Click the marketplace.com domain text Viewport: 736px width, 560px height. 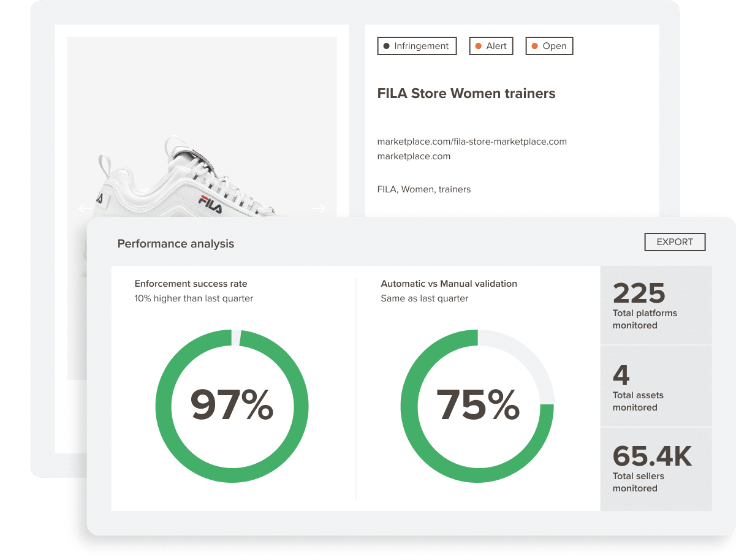414,156
